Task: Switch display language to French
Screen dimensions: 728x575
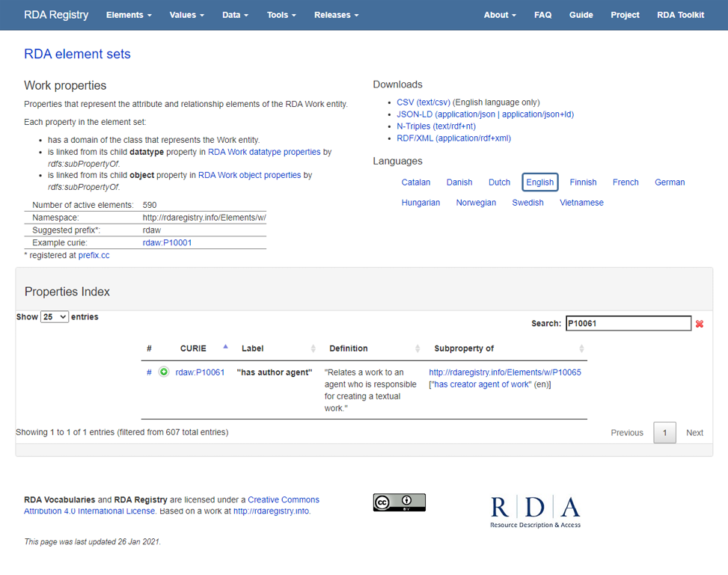Action: (x=625, y=182)
